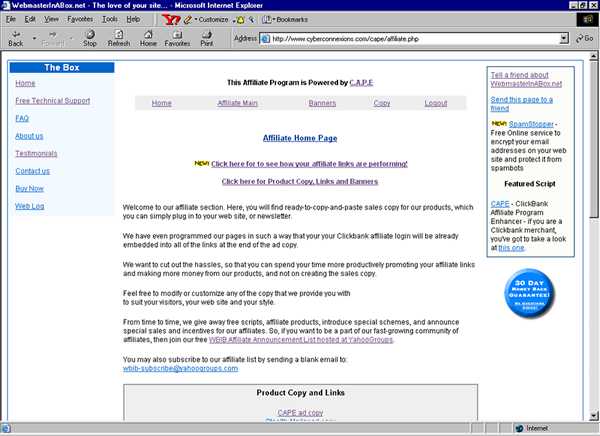Click Tell a friend about WebmasterInABox.net
The width and height of the screenshot is (600, 436).
[x=526, y=79]
